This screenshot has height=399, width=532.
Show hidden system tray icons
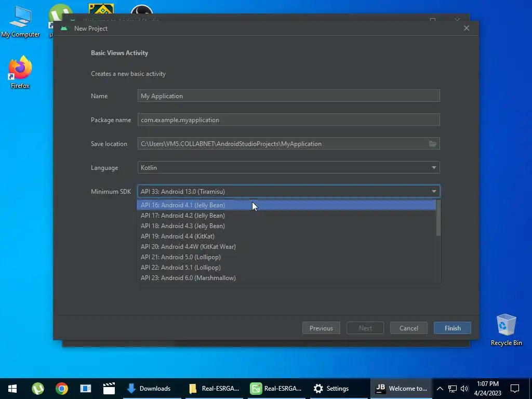[440, 389]
